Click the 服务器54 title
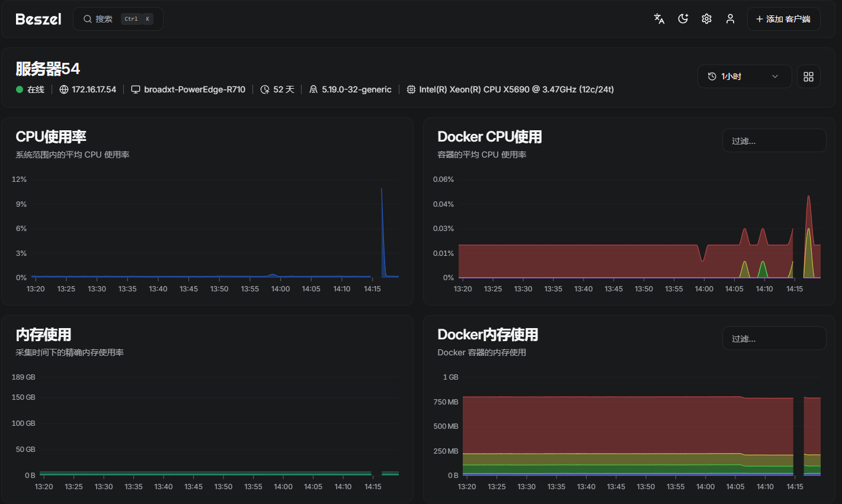842x504 pixels. point(47,69)
